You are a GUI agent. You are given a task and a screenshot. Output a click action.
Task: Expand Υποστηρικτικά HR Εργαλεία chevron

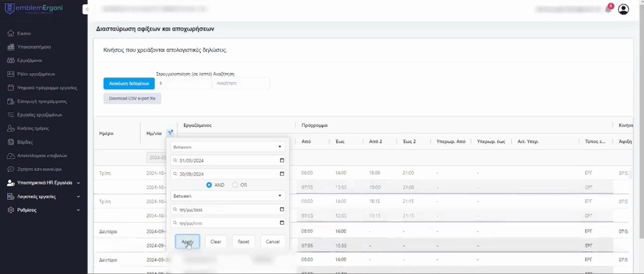[x=78, y=183]
